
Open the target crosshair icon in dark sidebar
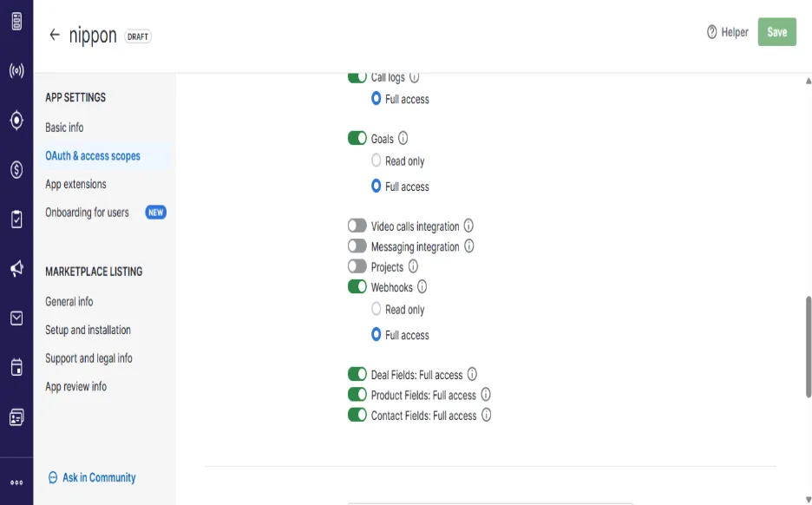point(16,120)
